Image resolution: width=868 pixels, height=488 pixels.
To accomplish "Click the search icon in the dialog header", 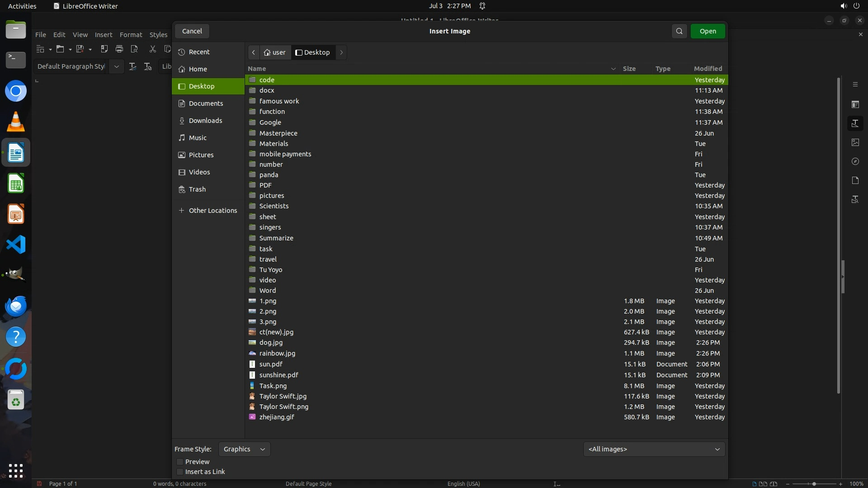I will [679, 31].
